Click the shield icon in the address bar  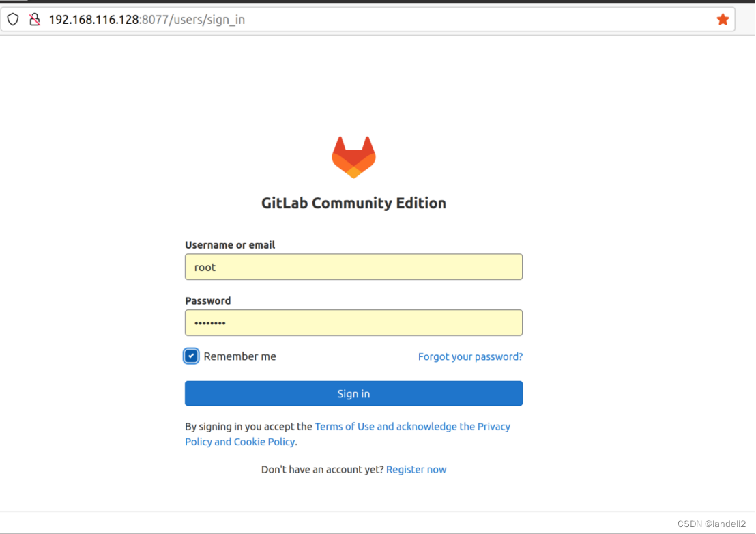(12, 19)
